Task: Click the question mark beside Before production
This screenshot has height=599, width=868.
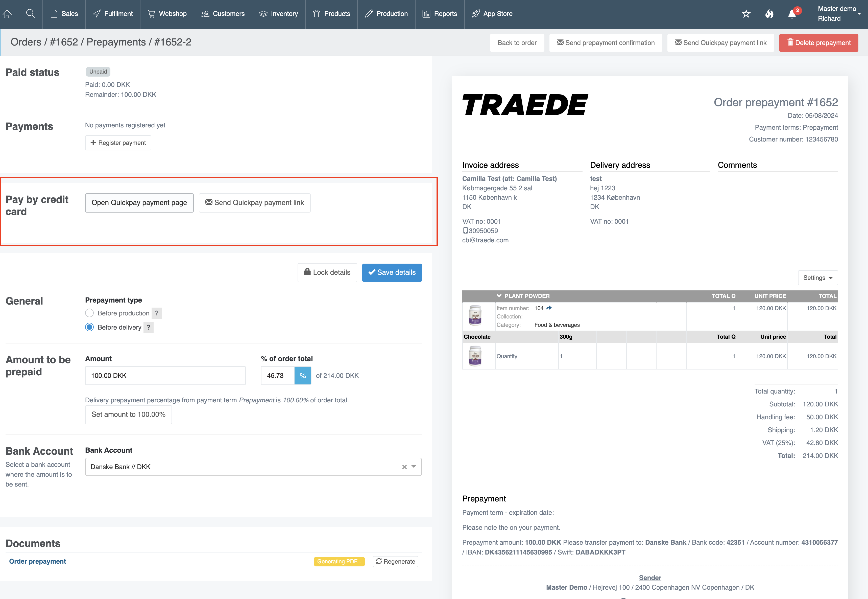Action: pyautogui.click(x=156, y=313)
